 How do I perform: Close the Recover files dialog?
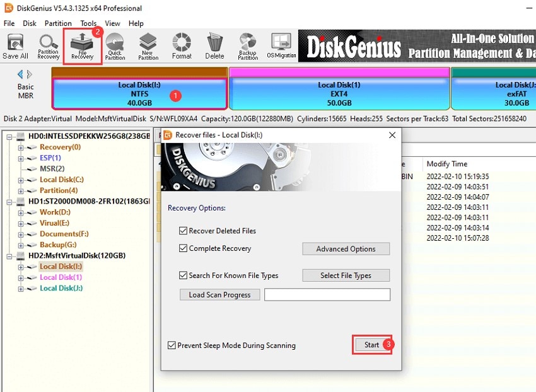(x=392, y=135)
